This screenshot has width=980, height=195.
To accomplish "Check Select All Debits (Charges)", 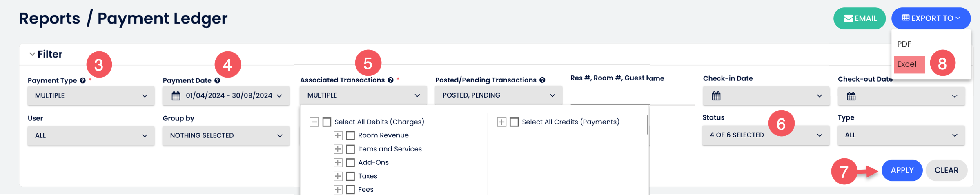I will [x=327, y=122].
